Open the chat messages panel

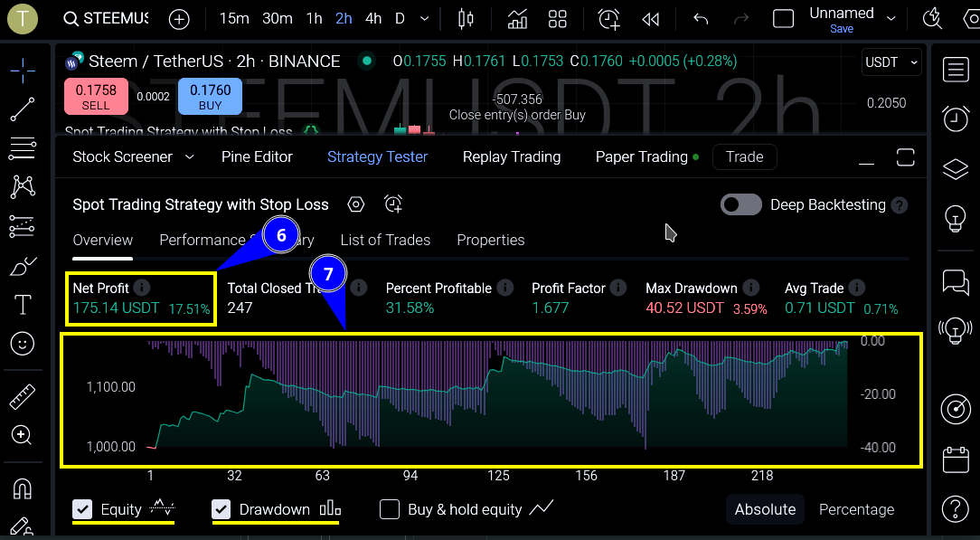(956, 282)
